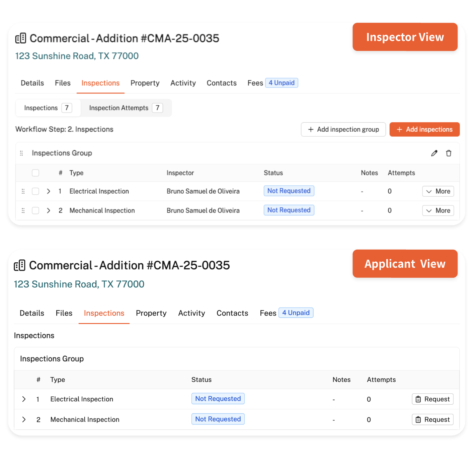
Task: Check the Mechanical Inspection row checkbox
Action: 35,210
